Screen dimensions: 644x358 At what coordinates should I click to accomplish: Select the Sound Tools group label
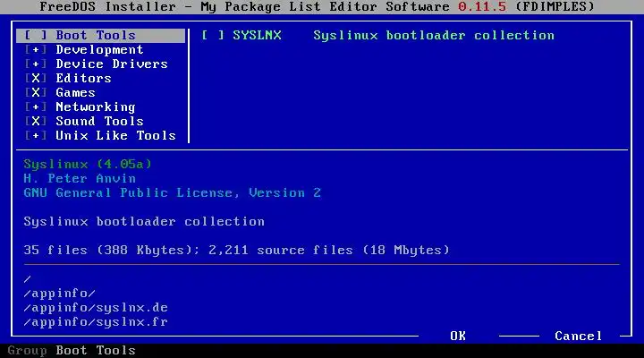coord(99,121)
